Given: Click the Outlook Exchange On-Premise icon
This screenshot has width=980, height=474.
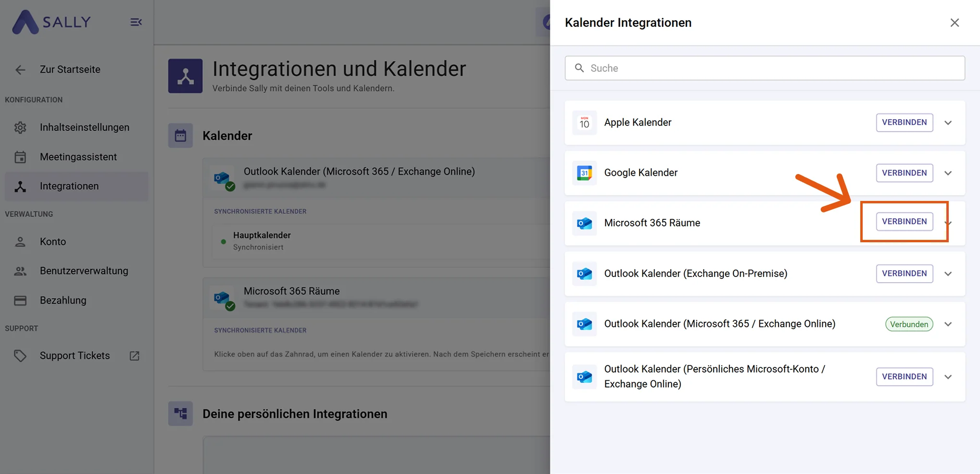Looking at the screenshot, I should (584, 274).
